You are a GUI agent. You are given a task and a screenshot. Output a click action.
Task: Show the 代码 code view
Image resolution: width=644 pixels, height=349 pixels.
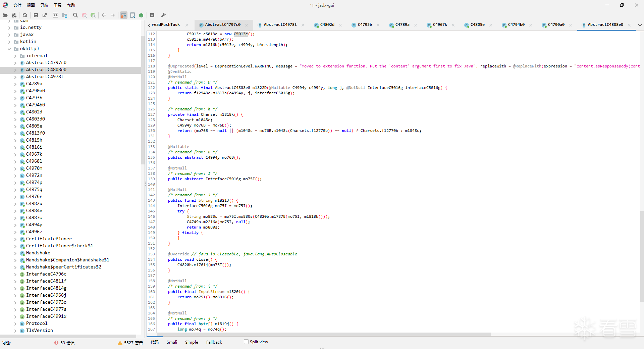point(155,342)
